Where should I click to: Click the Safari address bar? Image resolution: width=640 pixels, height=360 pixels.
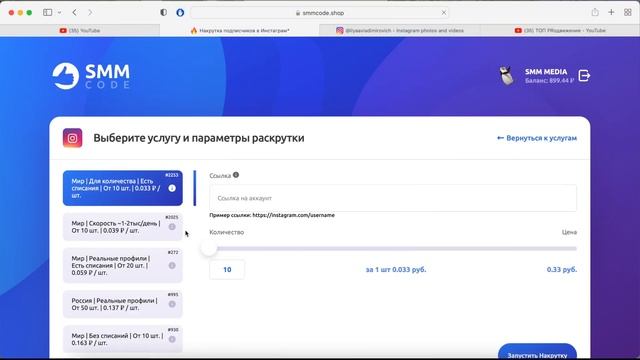pyautogui.click(x=320, y=13)
